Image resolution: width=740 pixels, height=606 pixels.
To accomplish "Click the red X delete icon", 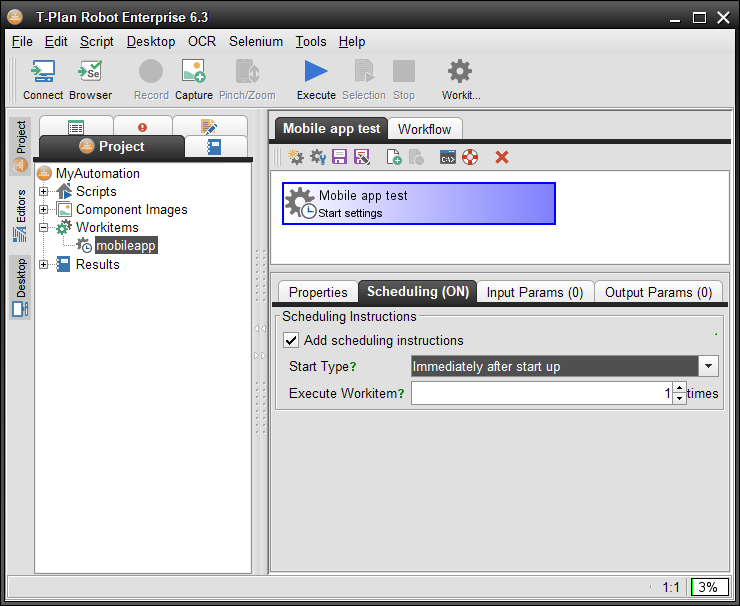I will (502, 157).
